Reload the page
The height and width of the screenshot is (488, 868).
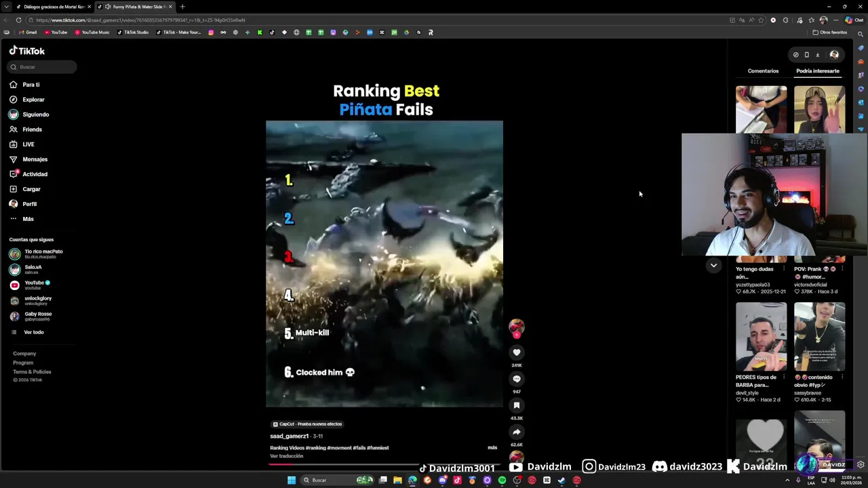(x=18, y=20)
